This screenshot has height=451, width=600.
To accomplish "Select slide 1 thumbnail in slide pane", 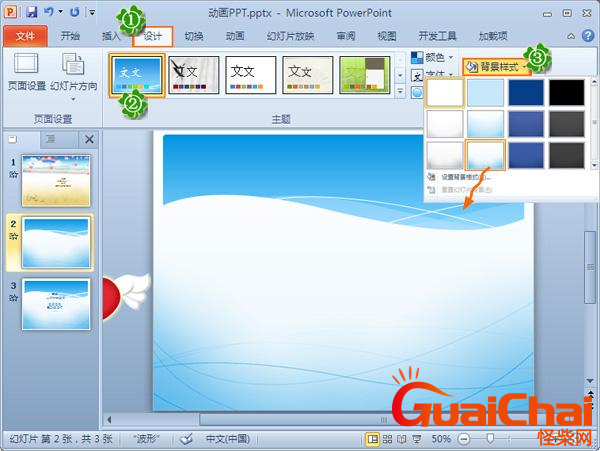I will click(56, 181).
